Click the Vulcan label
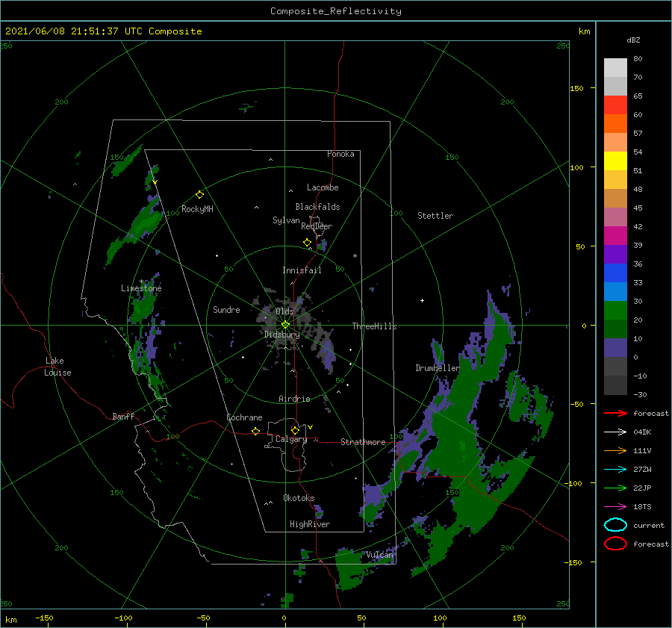Image resolution: width=672 pixels, height=628 pixels. point(379,555)
